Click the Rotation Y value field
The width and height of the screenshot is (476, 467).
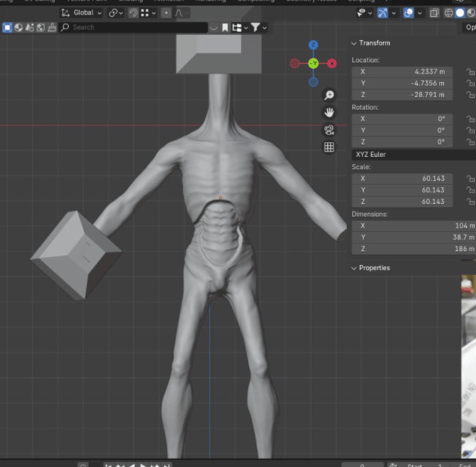[402, 131]
